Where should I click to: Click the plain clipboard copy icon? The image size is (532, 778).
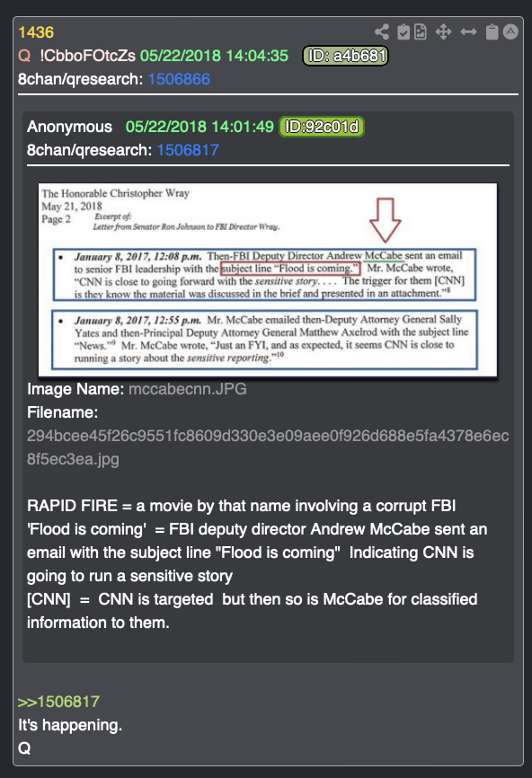click(x=492, y=32)
